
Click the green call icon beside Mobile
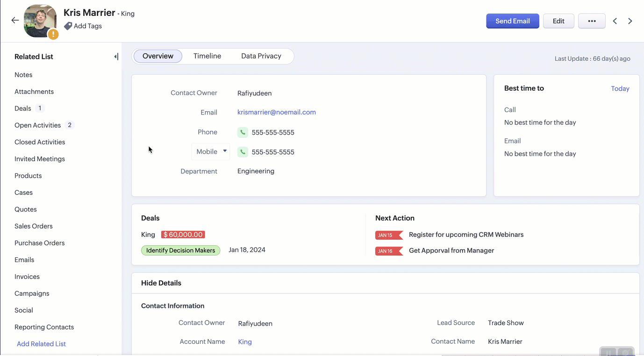243,152
